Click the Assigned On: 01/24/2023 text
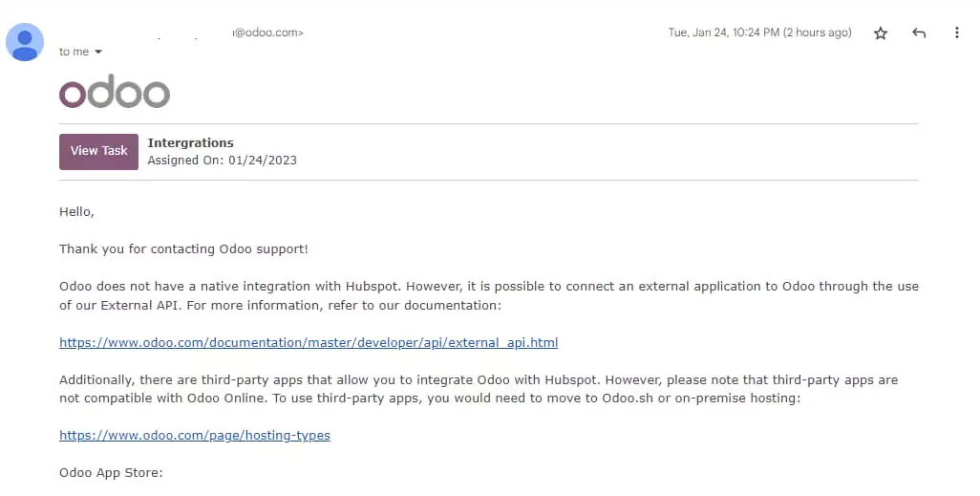 point(222,161)
